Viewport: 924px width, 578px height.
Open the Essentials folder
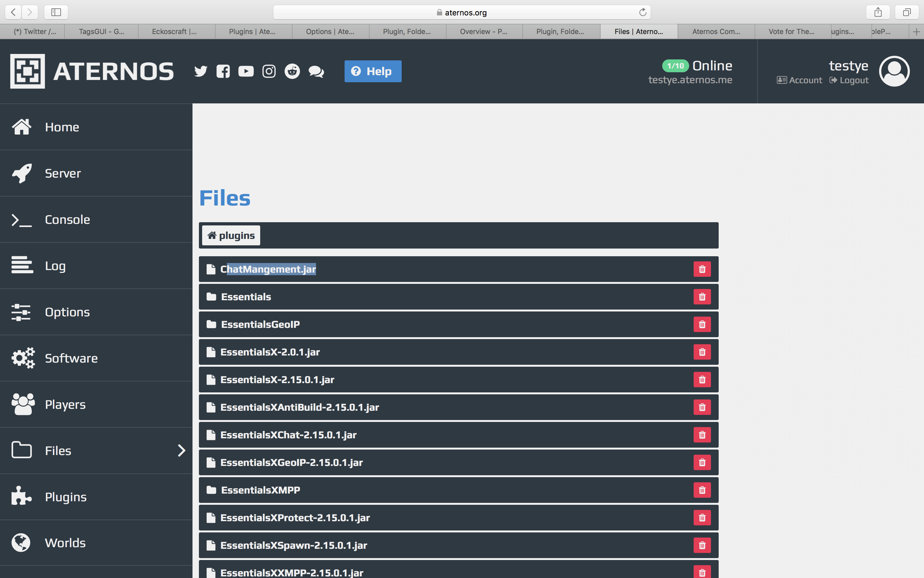458,297
